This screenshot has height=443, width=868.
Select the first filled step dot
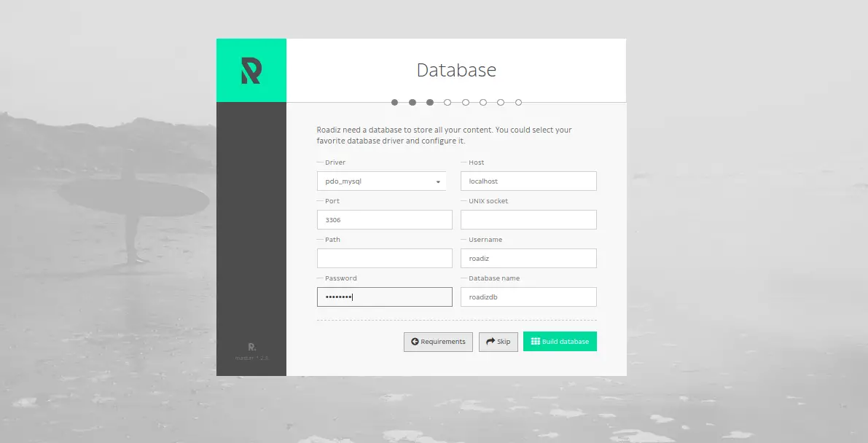(395, 103)
